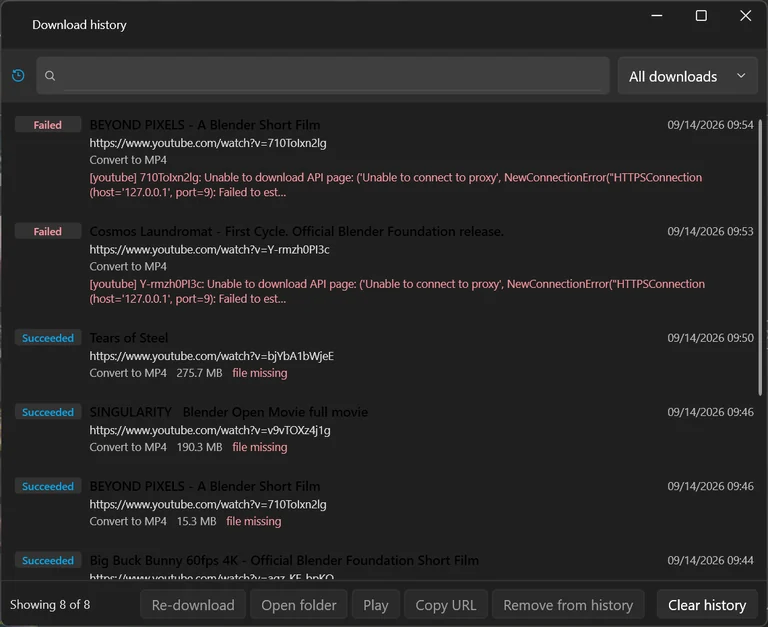Click the Clear history button
Image resolution: width=768 pixels, height=627 pixels.
tap(707, 605)
